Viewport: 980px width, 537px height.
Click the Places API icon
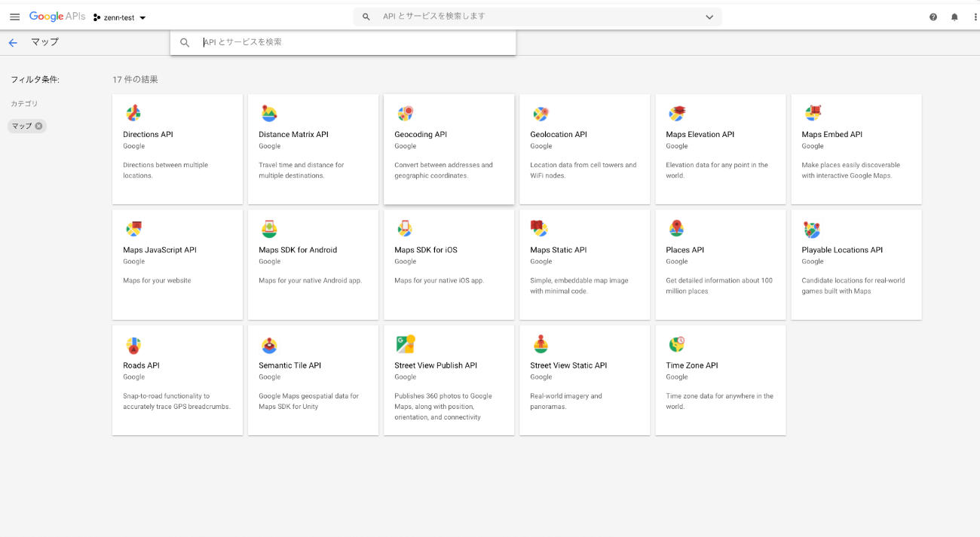[x=676, y=229]
